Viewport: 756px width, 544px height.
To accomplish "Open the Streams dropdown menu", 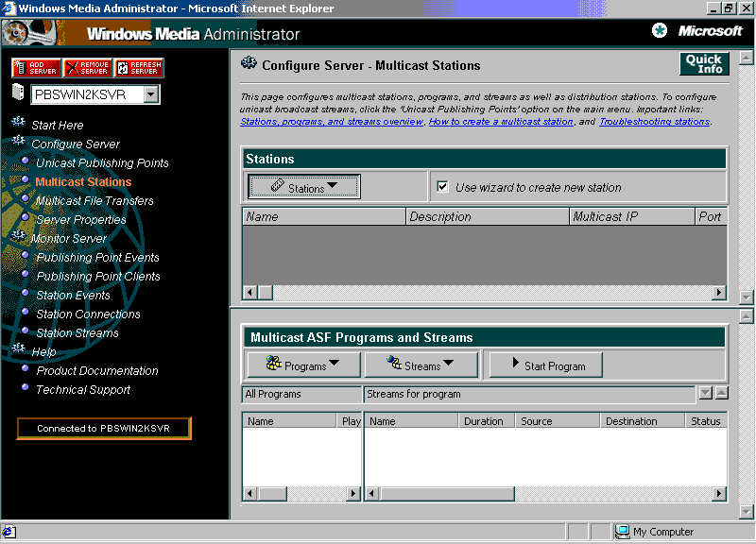I will pyautogui.click(x=421, y=365).
